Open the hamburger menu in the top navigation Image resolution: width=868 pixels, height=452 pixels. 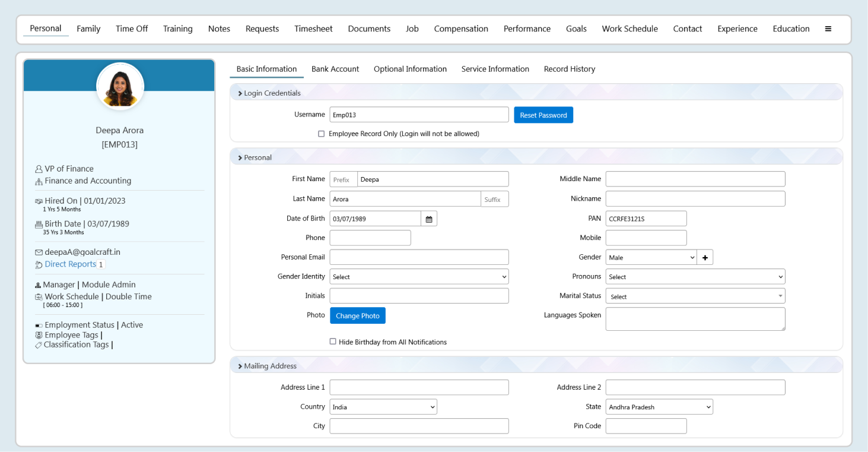point(828,29)
